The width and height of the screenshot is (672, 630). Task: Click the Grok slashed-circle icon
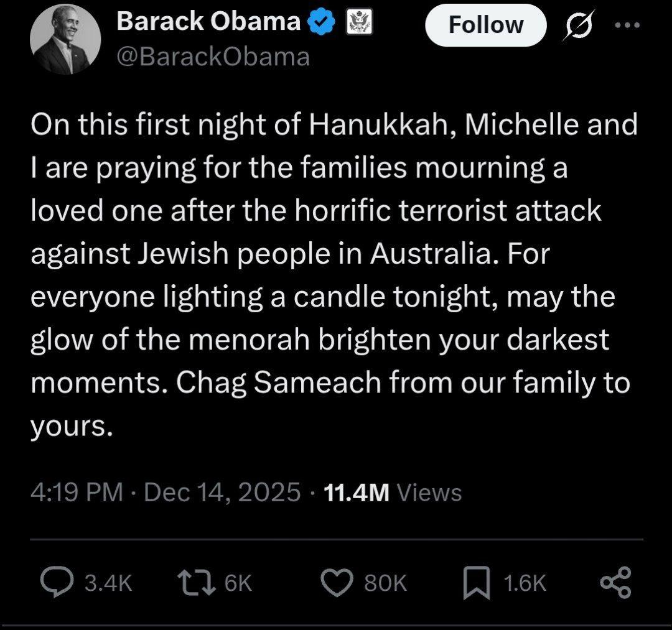(x=577, y=25)
